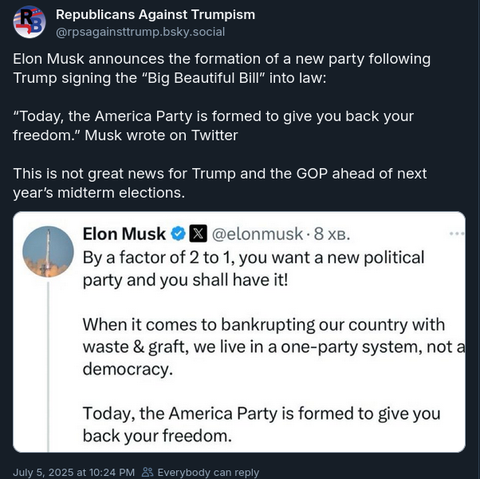Open the @rpsagainsttrump.bsky.social handle
This screenshot has height=479, width=480.
click(140, 32)
